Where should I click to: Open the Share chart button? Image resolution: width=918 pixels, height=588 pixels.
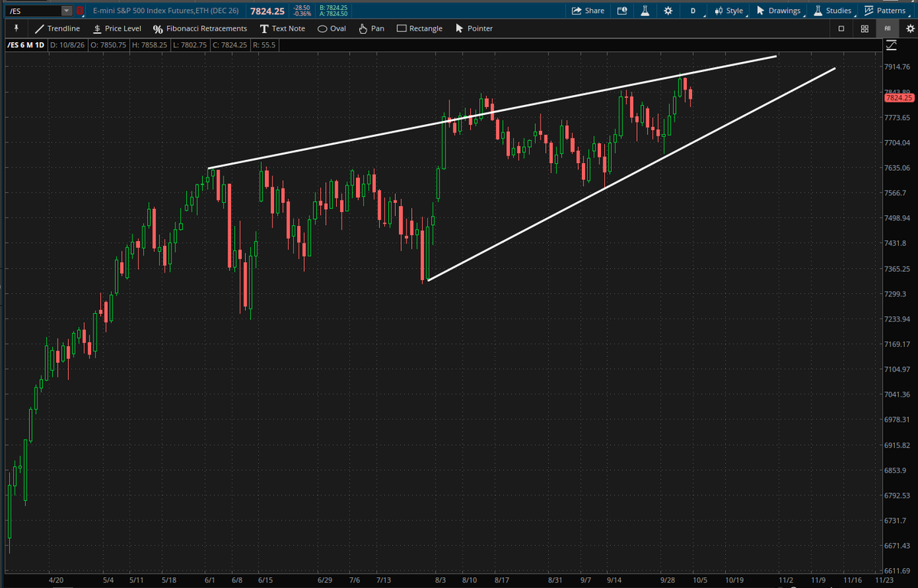[587, 11]
